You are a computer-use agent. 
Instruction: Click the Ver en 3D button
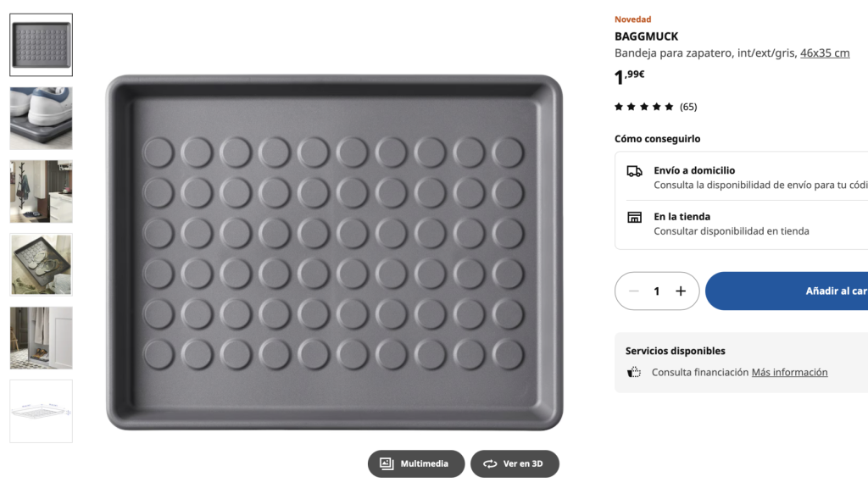pyautogui.click(x=515, y=463)
